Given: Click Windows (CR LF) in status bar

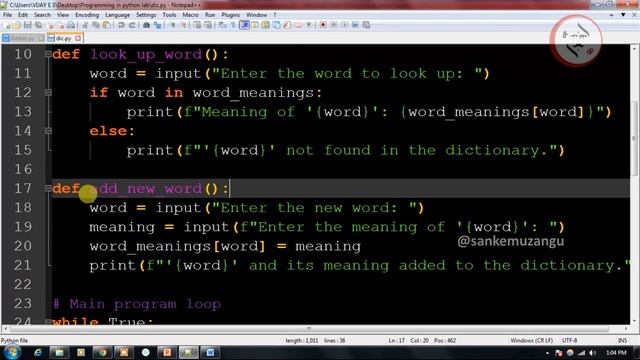Looking at the screenshot, I should [531, 340].
